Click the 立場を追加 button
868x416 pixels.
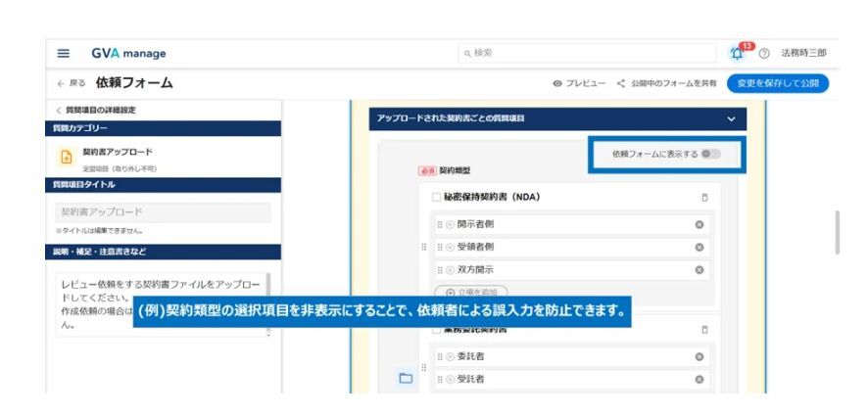[x=471, y=292]
